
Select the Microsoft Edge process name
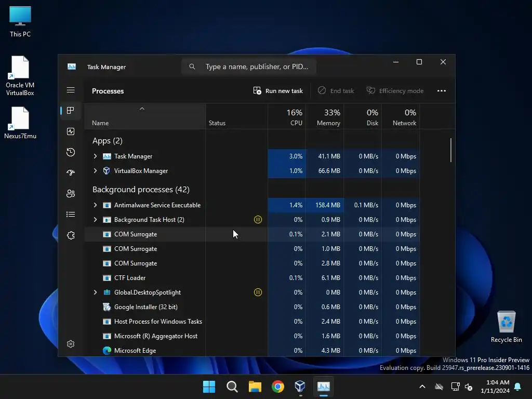coord(135,351)
